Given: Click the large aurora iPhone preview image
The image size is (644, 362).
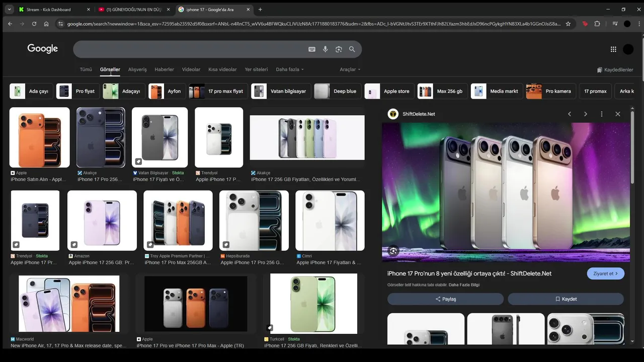Looking at the screenshot, I should tap(506, 192).
